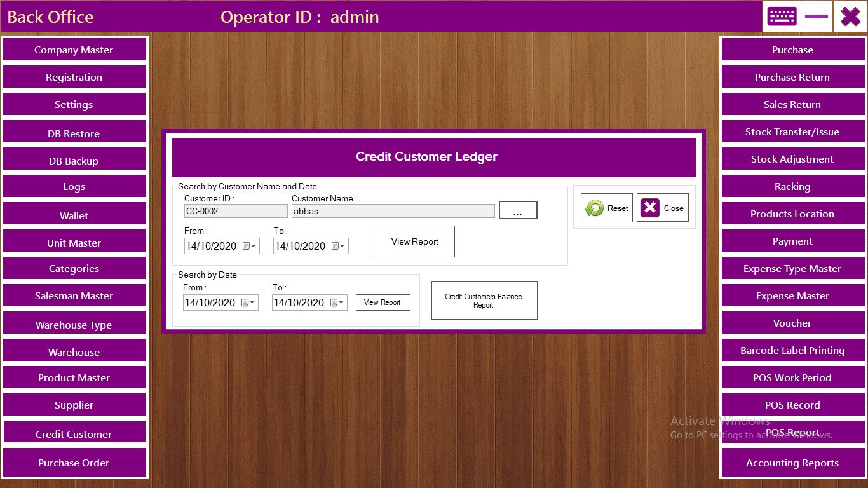Open Company Master
Viewport: 868px width, 488px height.
click(x=74, y=50)
